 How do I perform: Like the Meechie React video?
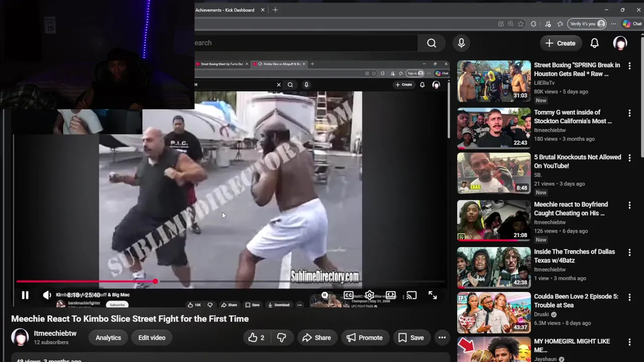tap(257, 338)
